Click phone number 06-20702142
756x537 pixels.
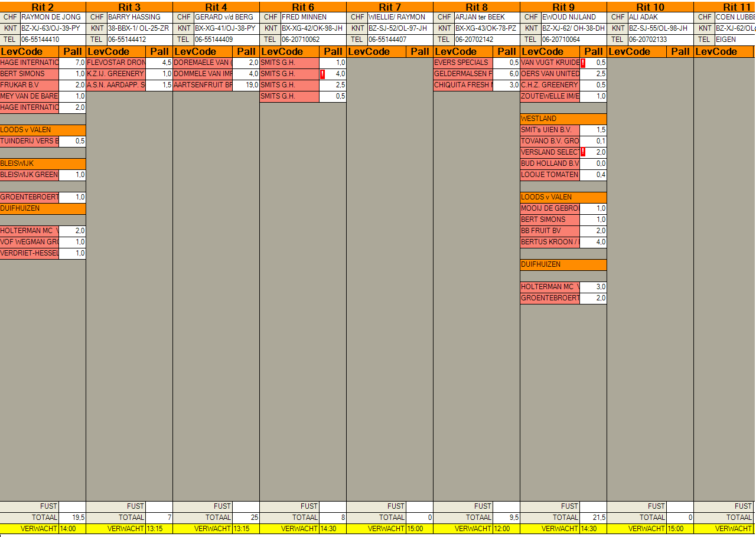click(487, 40)
